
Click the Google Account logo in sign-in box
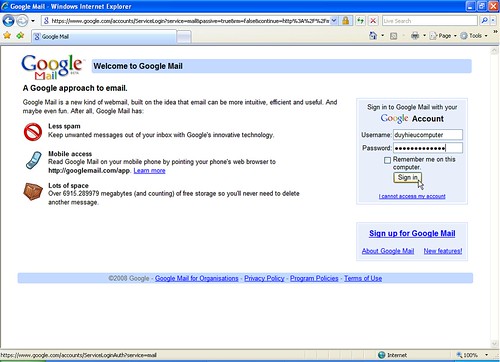(412, 118)
